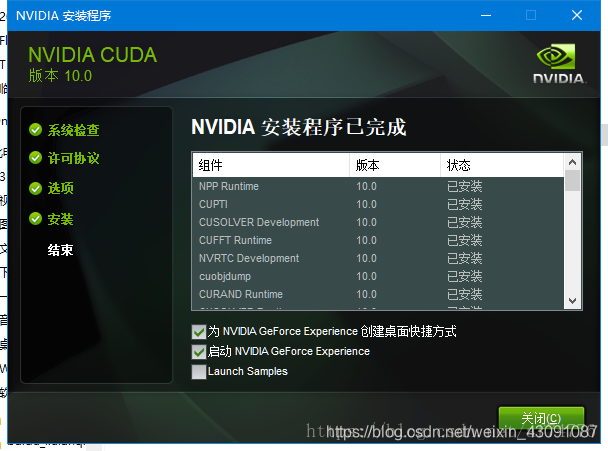Click the NVIDIA 安装程序 window title
The image size is (608, 451).
(64, 16)
